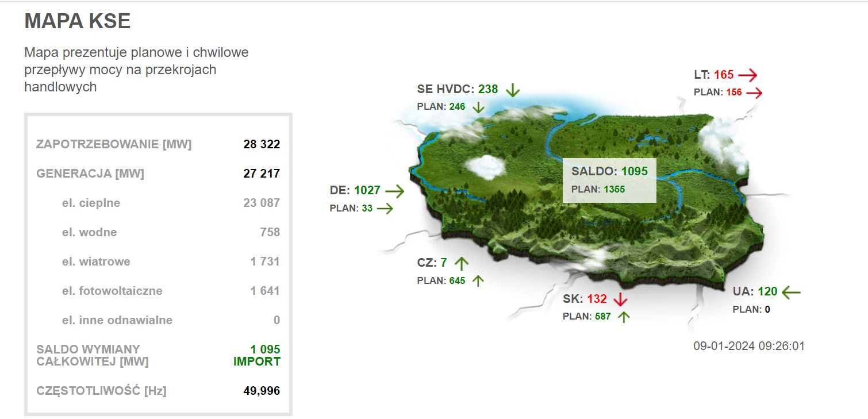Click the red arrow beside LT 165
Screen dimensions: 868x419
pos(748,75)
